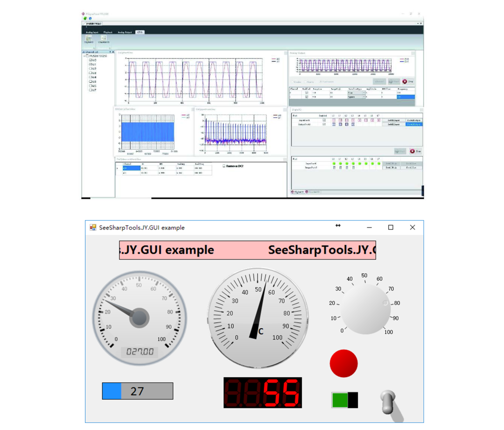This screenshot has width=504, height=430.
Task: Select the JYUSB device document tab
Action: coord(94,23)
